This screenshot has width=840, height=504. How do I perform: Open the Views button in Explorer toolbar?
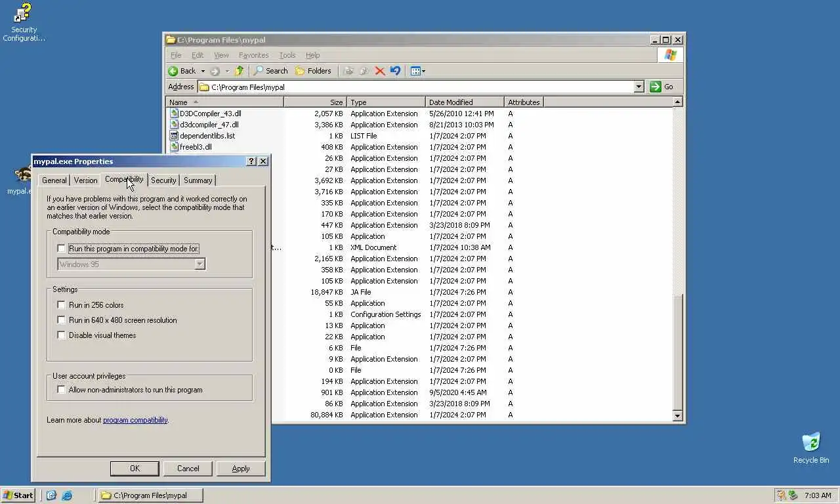point(417,71)
